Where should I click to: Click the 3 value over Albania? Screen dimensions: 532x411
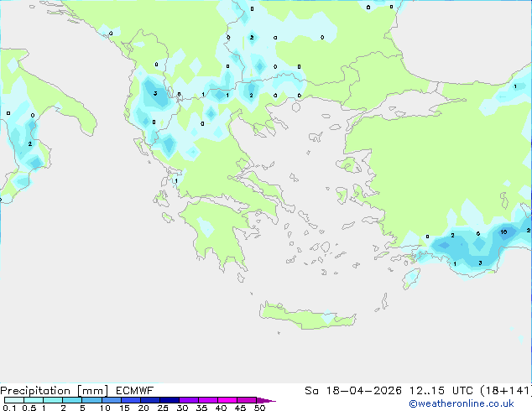pos(155,93)
